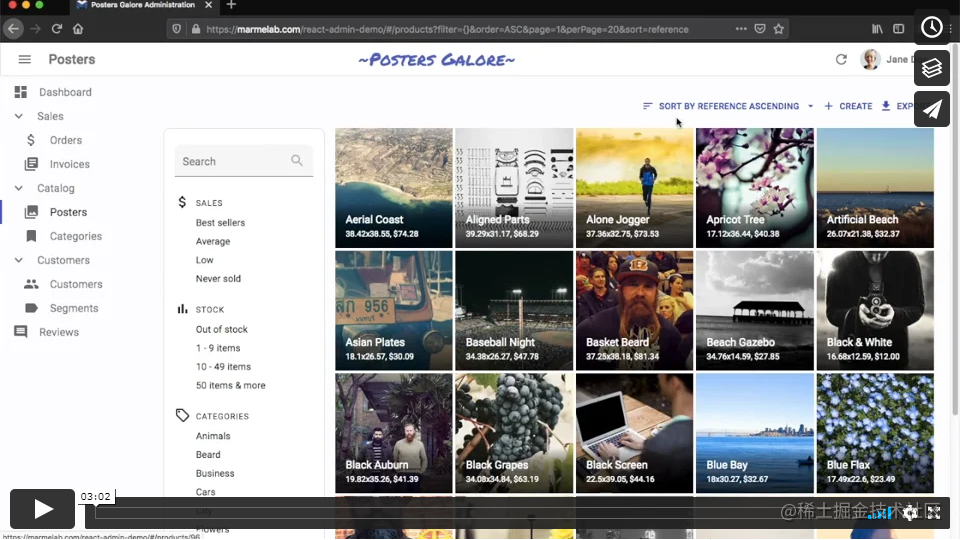Click the watch-later clock icon on the video
The image size is (960, 540).
[x=931, y=27]
